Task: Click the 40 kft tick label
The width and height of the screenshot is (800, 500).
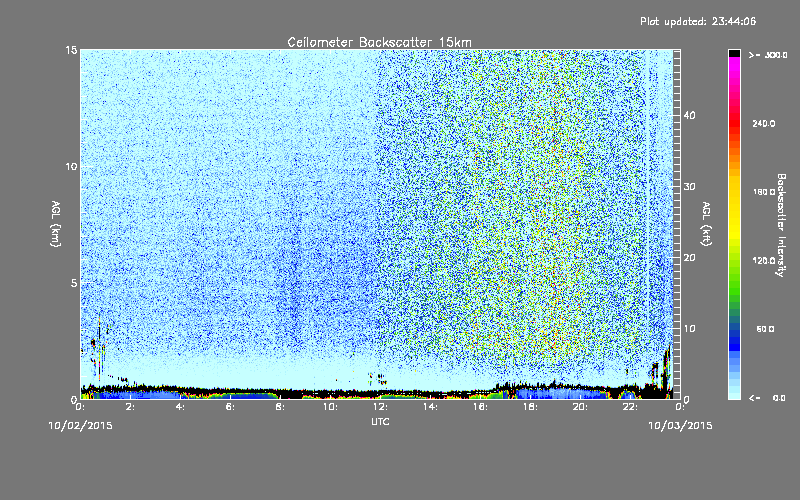Action: 690,116
